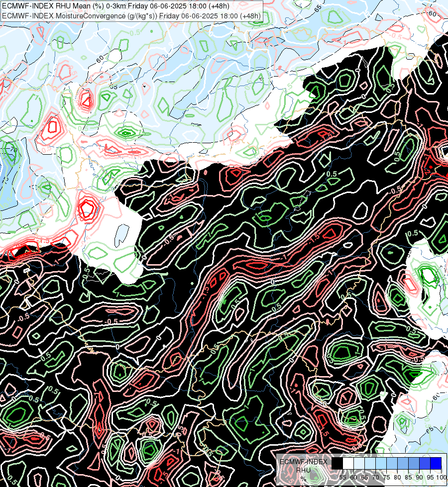Click the legend tick label 100
This screenshot has width=448, height=487.
coord(441,478)
